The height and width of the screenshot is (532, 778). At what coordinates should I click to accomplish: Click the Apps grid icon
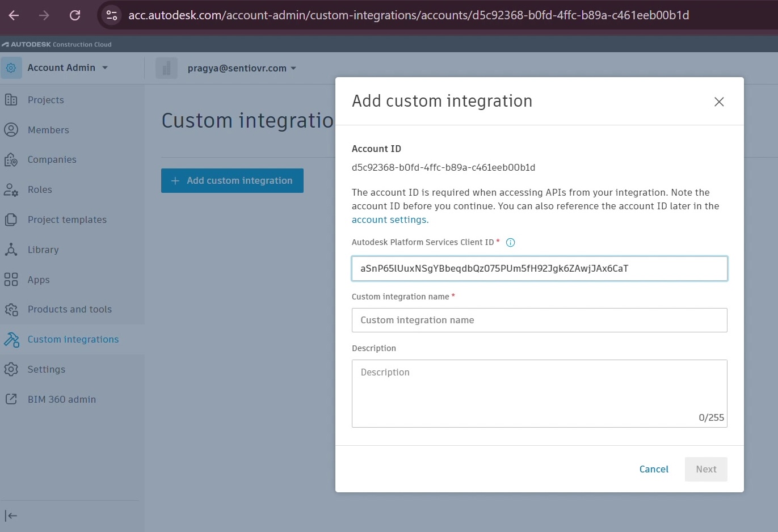click(x=11, y=280)
